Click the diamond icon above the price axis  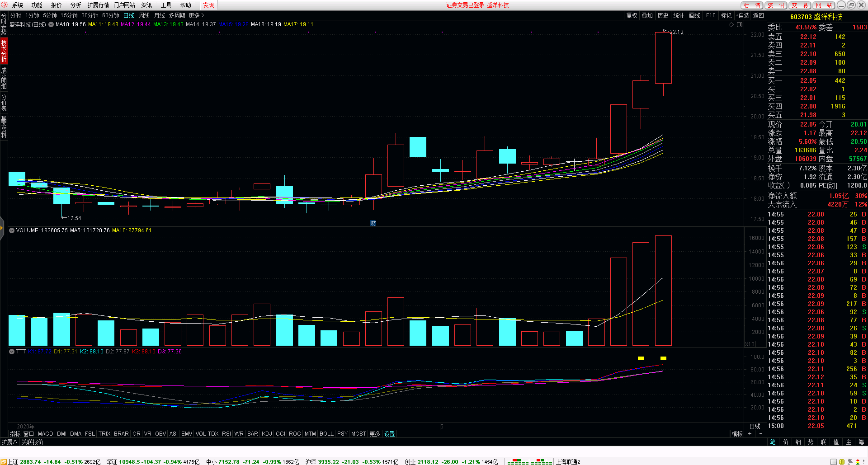(x=731, y=25)
